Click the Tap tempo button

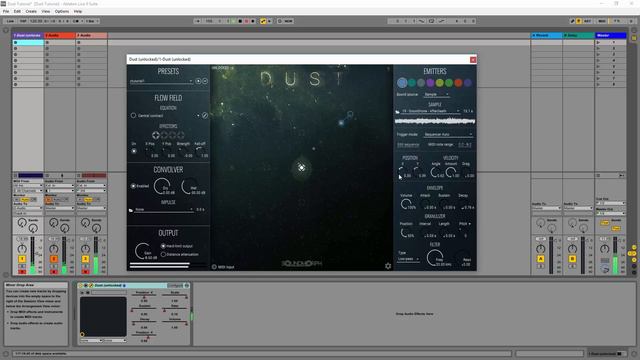(x=23, y=21)
